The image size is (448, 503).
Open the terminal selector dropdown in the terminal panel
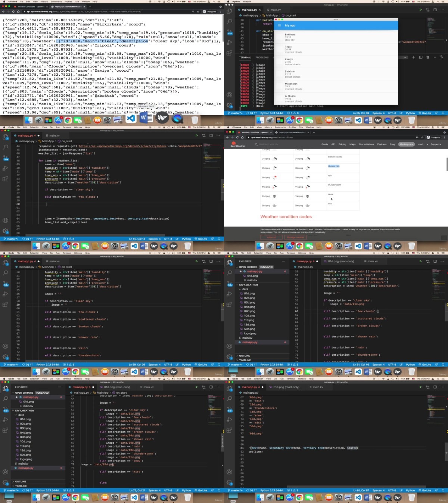coord(404,57)
